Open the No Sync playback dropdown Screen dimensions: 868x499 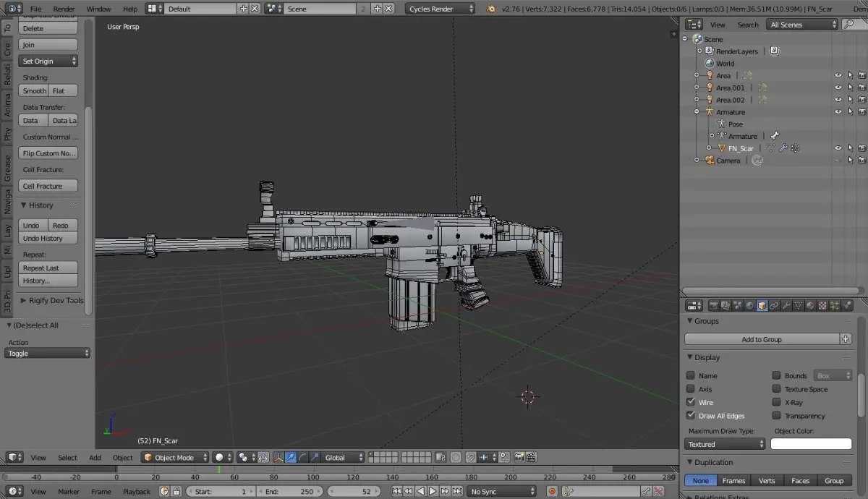502,491
